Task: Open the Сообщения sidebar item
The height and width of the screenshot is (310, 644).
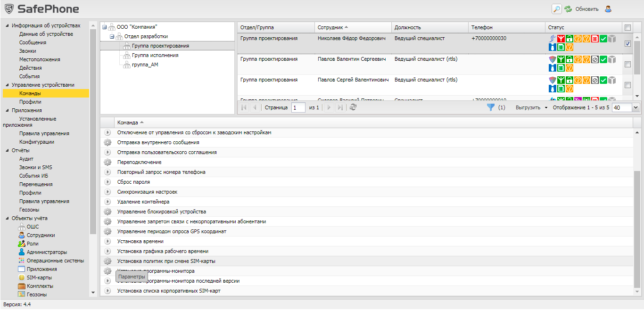Action: click(x=33, y=42)
